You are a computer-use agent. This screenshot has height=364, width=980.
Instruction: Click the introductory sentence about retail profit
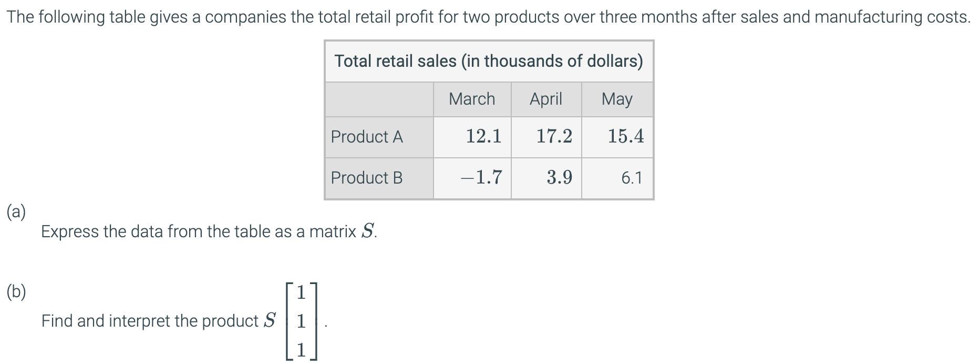coord(489,17)
